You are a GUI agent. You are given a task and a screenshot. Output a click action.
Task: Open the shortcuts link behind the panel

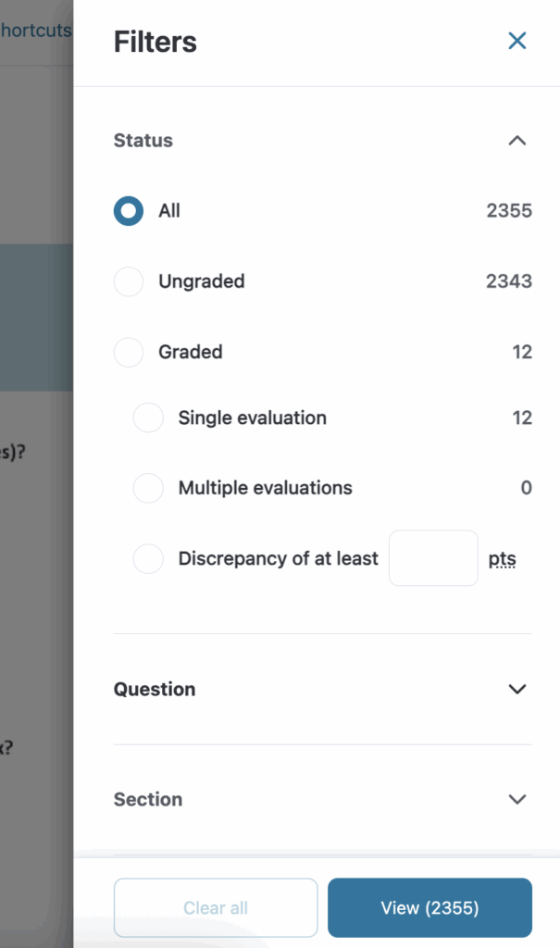click(36, 31)
